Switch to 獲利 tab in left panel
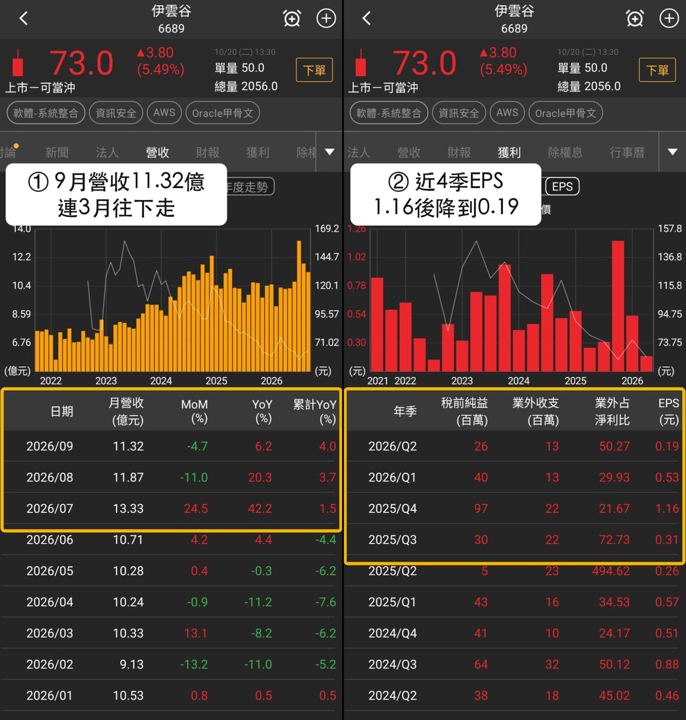 pyautogui.click(x=258, y=152)
